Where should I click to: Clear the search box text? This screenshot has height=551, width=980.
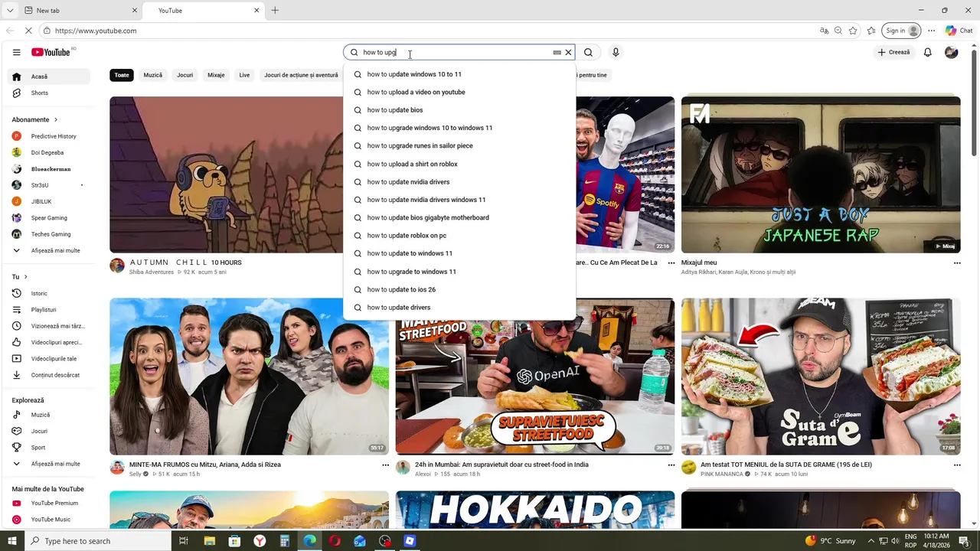pos(568,53)
